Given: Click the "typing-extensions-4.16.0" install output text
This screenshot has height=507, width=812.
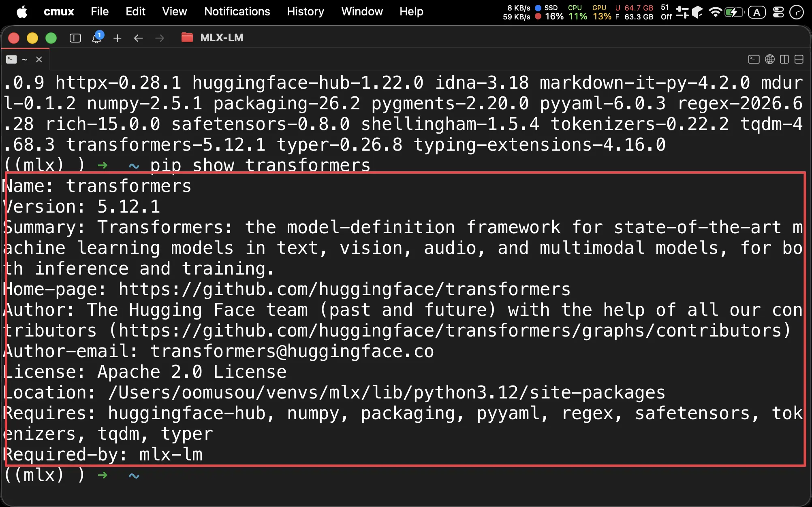Looking at the screenshot, I should (539, 145).
